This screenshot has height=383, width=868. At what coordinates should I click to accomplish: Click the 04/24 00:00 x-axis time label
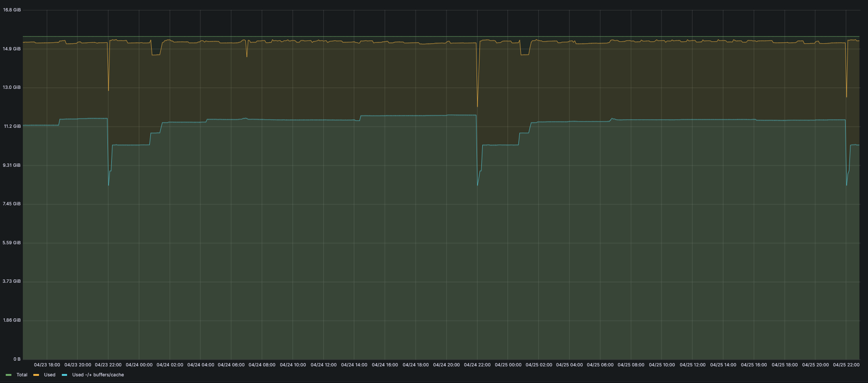tap(139, 365)
